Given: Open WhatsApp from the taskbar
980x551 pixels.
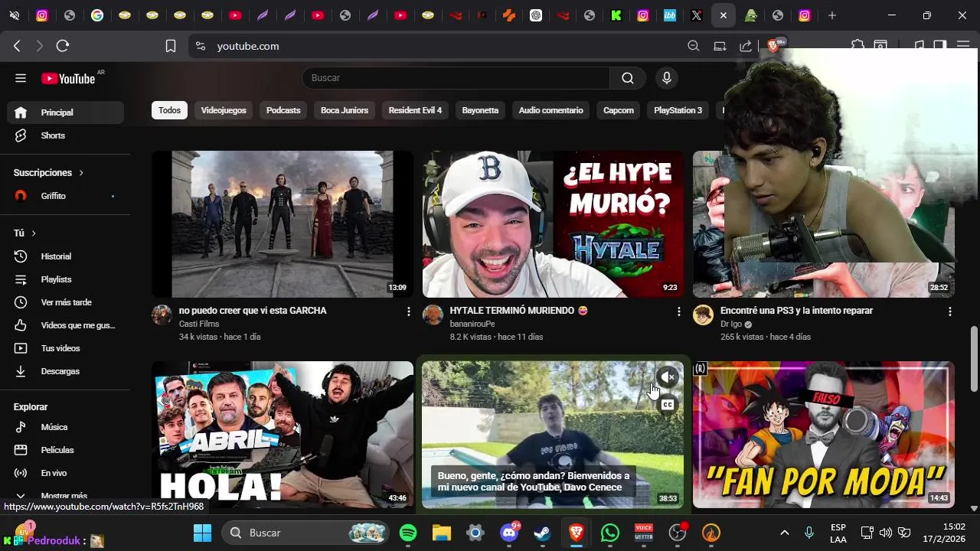Looking at the screenshot, I should [x=610, y=533].
